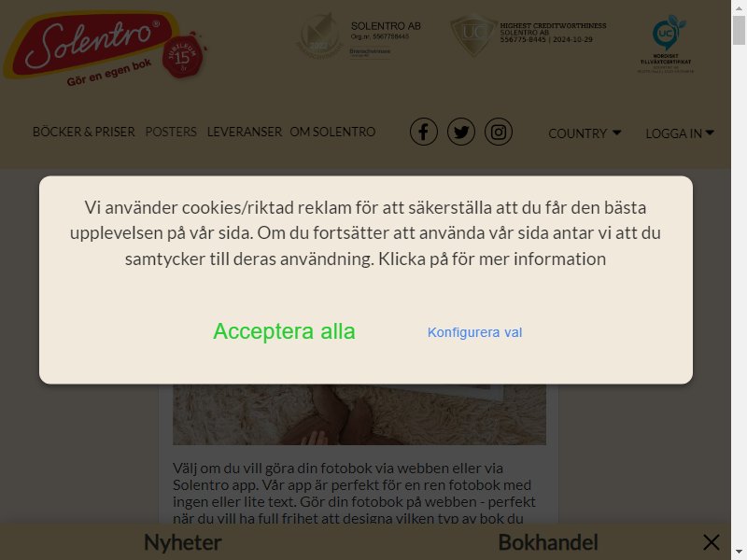Switch to the Nyheter tab
Screen dimensions: 747x560
(183, 542)
